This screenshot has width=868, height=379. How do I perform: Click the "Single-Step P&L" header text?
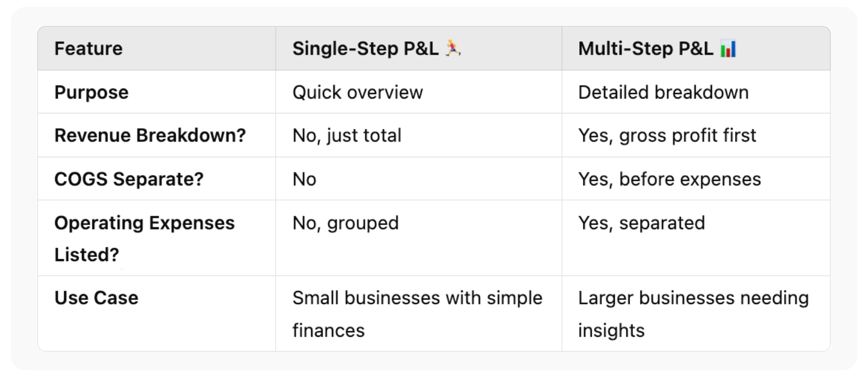pos(365,49)
